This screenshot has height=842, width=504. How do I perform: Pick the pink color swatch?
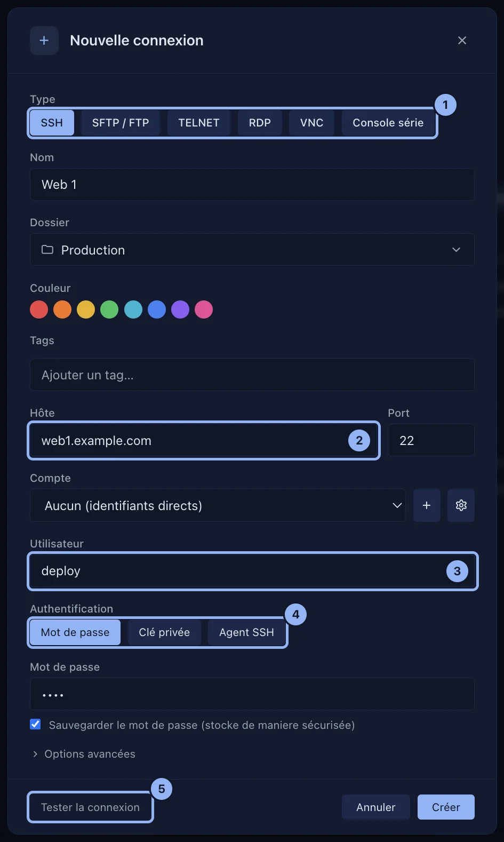[204, 309]
